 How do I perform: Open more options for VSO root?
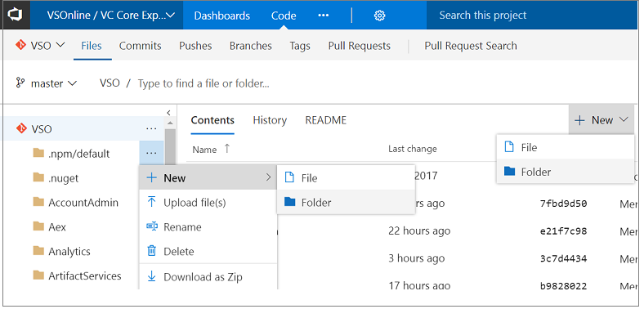pos(151,128)
